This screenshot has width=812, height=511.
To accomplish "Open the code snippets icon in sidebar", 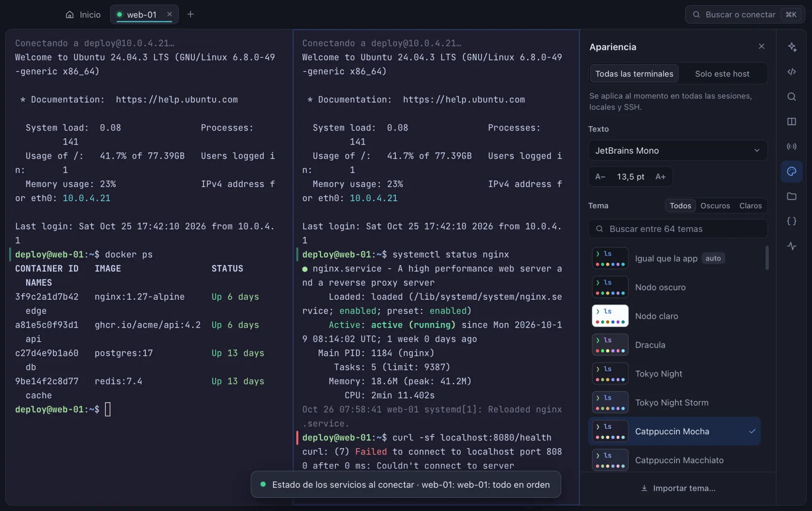I will tap(792, 72).
